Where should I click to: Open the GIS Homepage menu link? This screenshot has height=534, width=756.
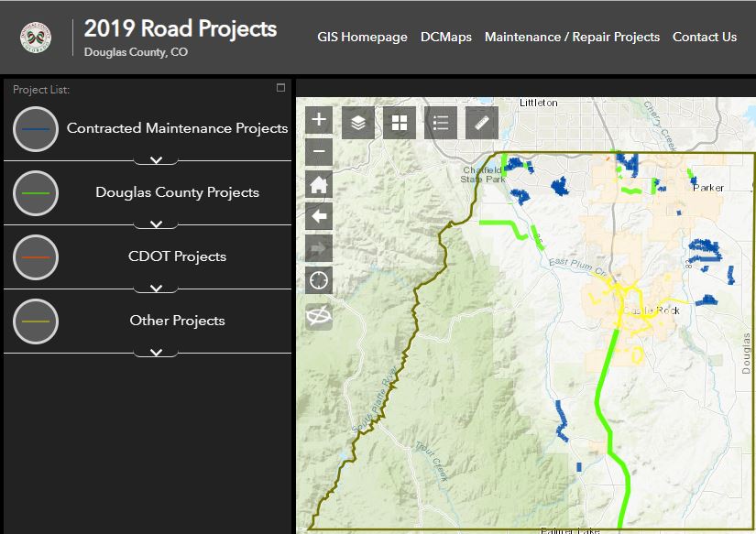[362, 38]
